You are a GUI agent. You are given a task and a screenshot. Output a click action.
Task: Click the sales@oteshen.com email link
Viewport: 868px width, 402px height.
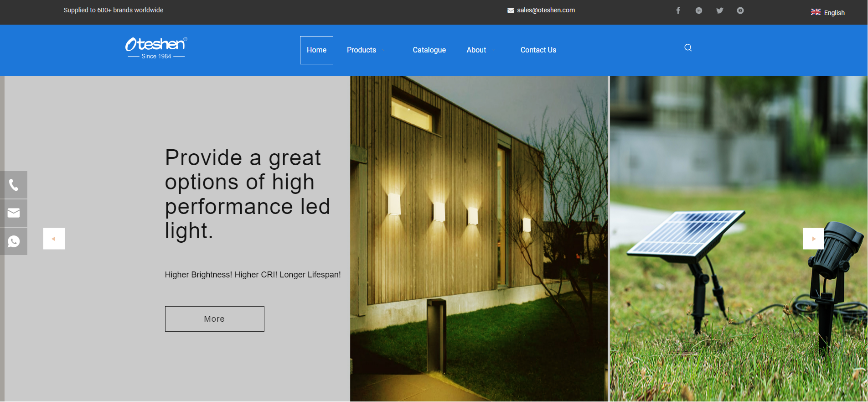coord(545,10)
